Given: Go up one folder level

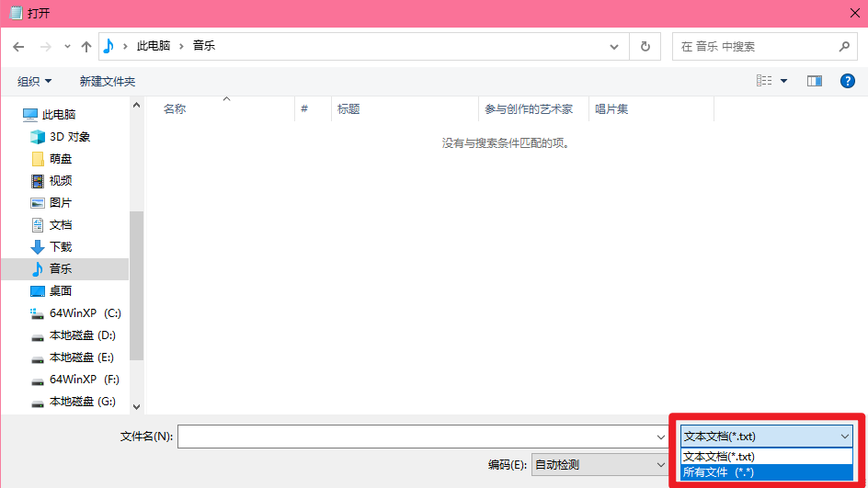Looking at the screenshot, I should (x=86, y=47).
